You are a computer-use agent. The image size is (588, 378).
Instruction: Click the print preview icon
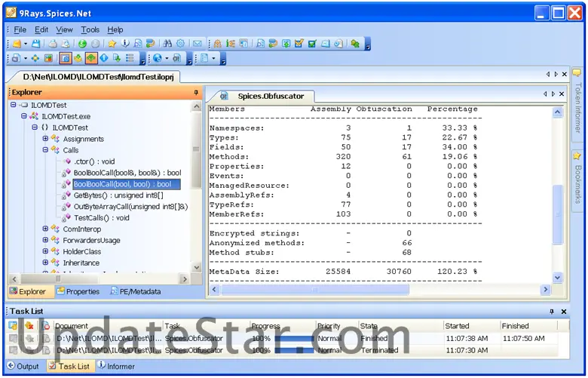[x=66, y=44]
